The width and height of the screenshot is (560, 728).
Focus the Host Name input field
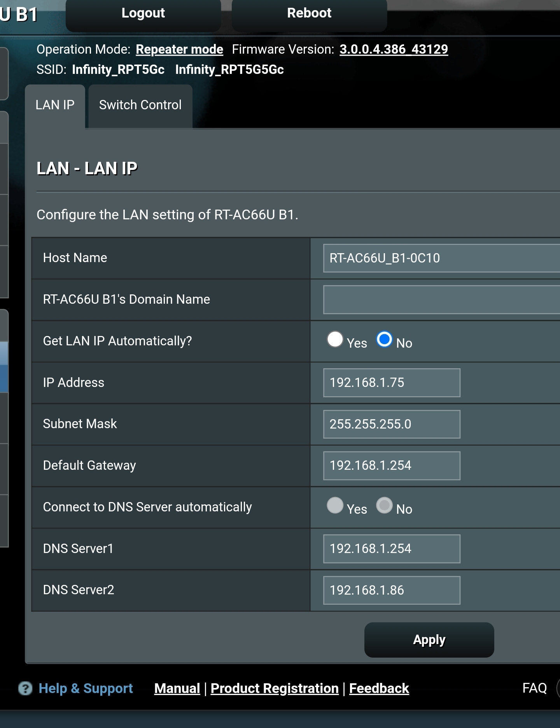point(441,258)
